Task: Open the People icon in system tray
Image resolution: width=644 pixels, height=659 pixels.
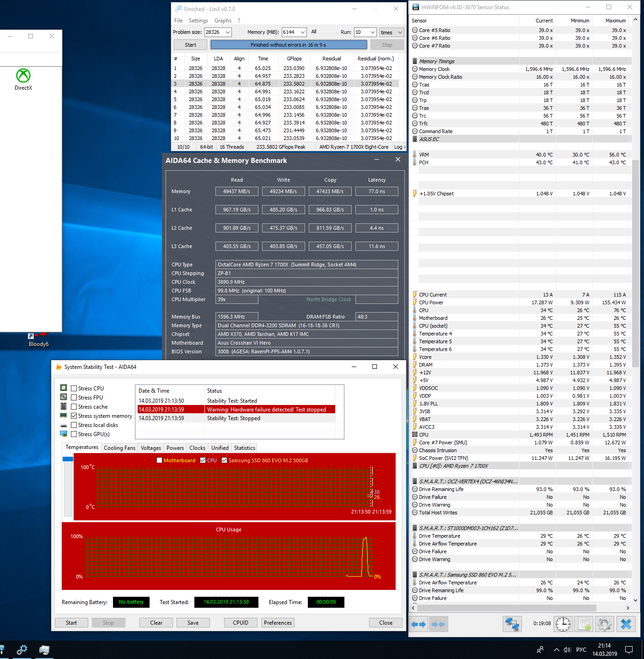Action: (540, 650)
